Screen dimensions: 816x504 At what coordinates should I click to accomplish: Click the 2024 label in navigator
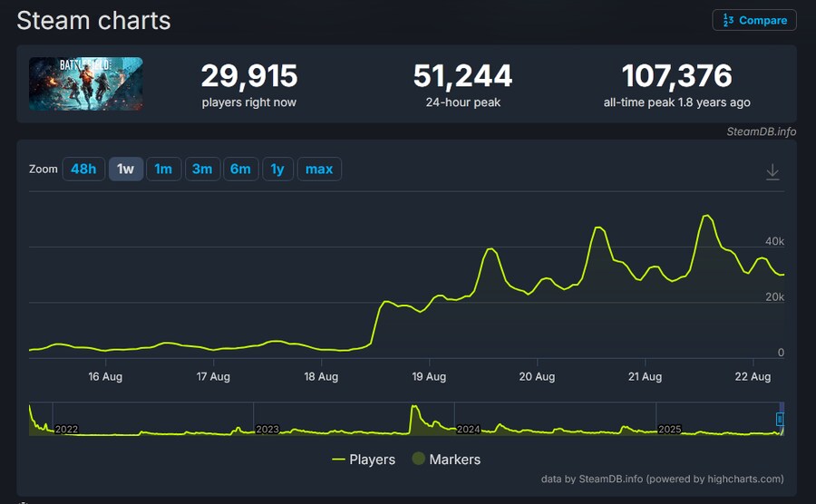(x=469, y=429)
